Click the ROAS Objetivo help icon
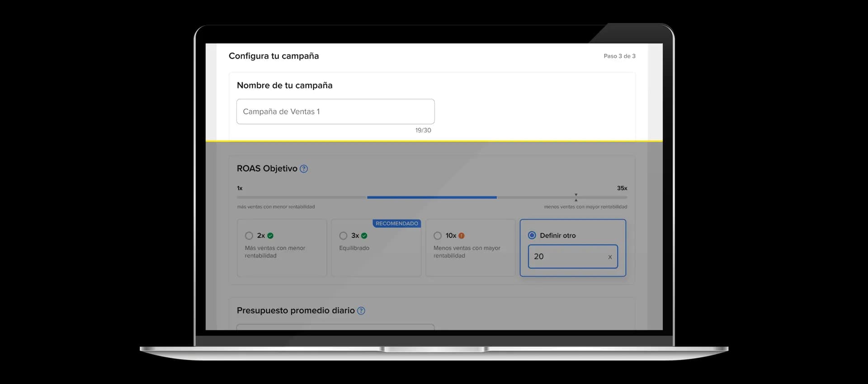Viewport: 868px width, 384px height. pyautogui.click(x=304, y=169)
